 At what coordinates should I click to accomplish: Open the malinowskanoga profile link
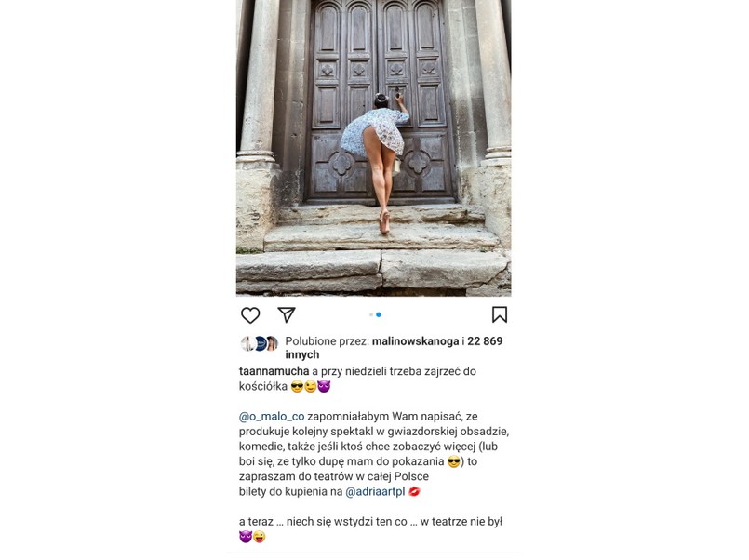pos(415,341)
